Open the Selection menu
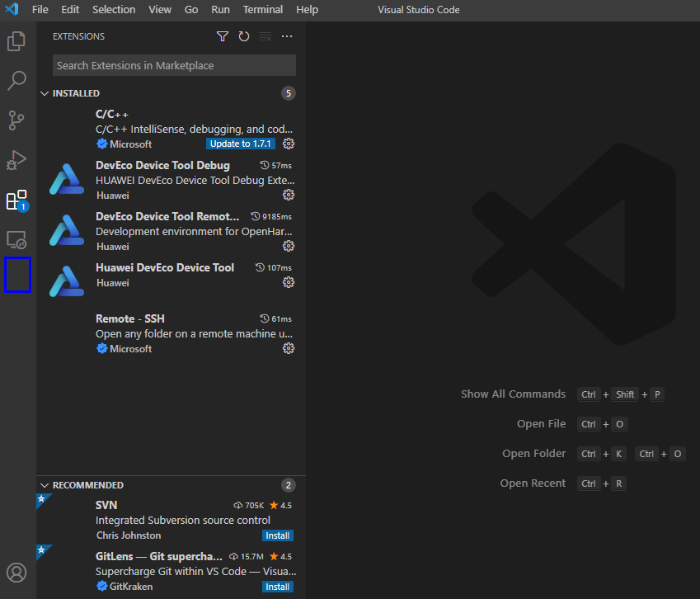The height and width of the screenshot is (599, 700). click(x=114, y=9)
